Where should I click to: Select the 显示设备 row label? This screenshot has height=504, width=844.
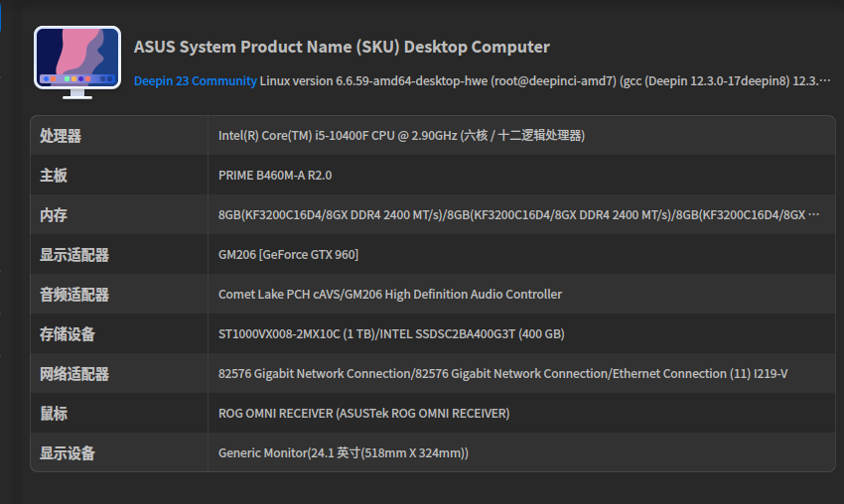(68, 453)
